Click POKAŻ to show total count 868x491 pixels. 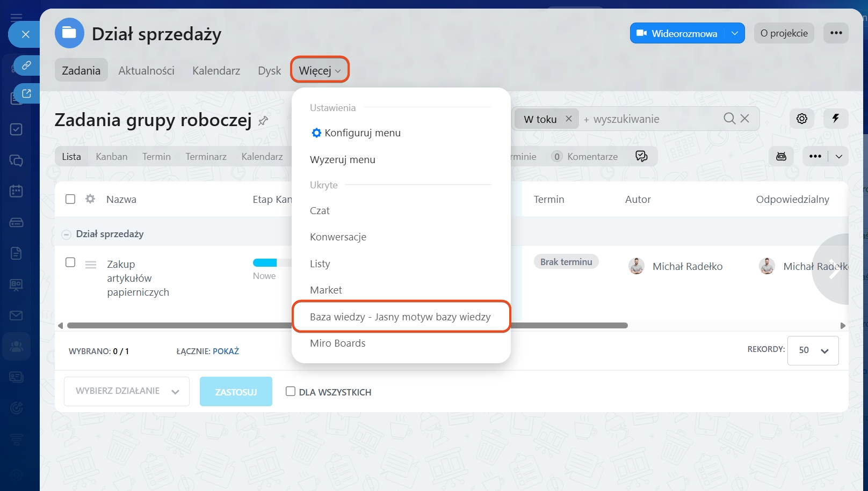pos(226,351)
